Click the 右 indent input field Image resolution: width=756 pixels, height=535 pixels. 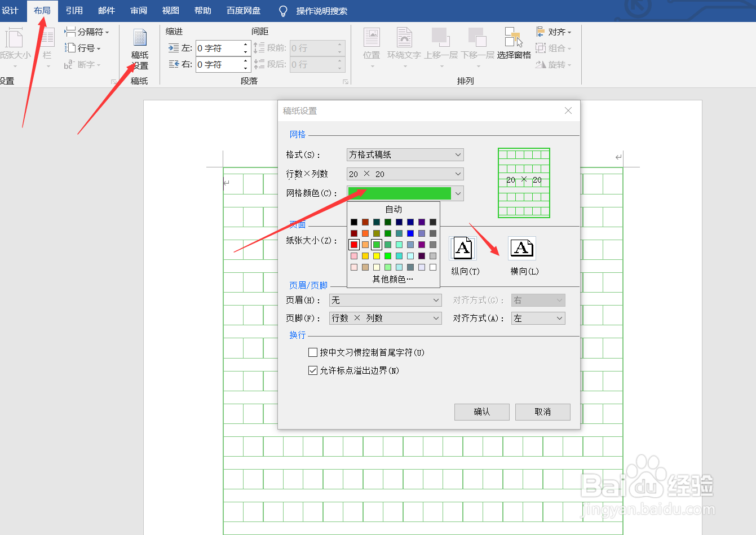pos(219,64)
